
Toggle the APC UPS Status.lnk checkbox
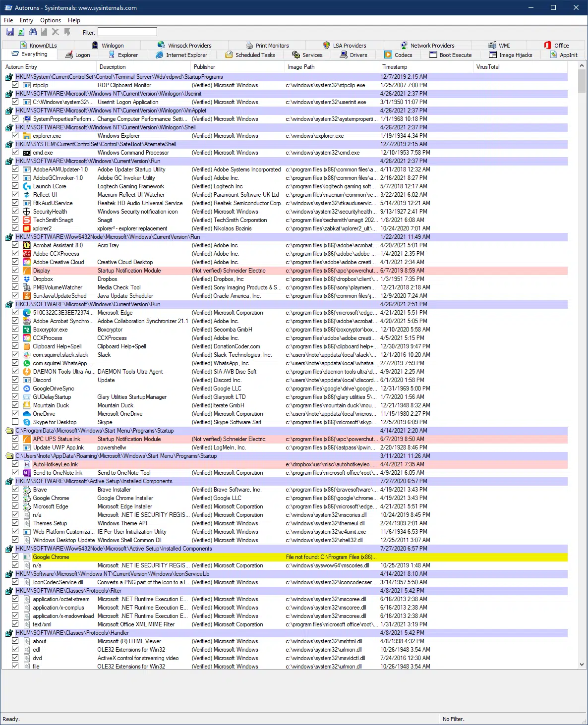[15, 439]
